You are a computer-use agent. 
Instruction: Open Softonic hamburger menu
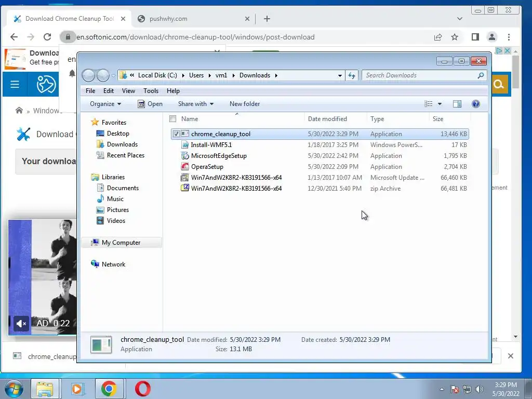click(15, 84)
